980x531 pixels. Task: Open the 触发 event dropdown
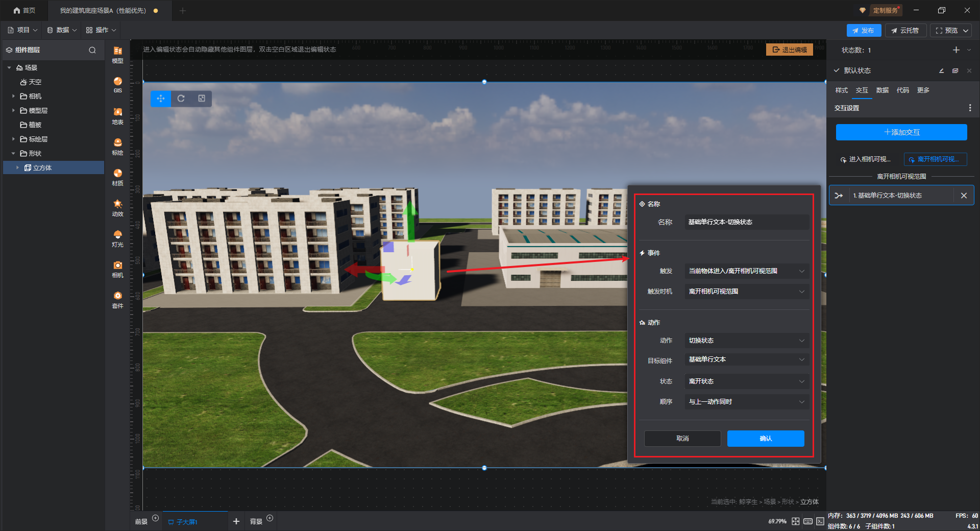746,271
